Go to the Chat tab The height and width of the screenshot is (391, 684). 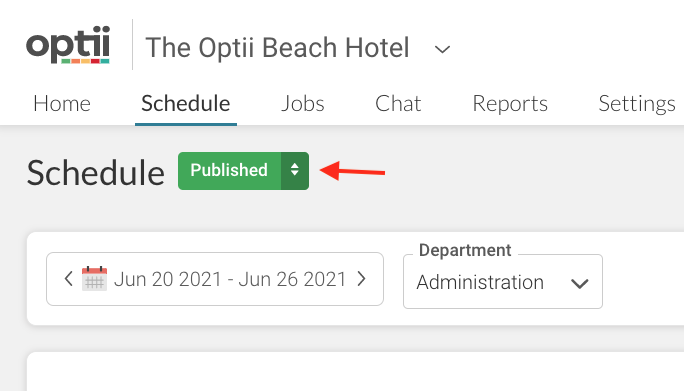(x=398, y=104)
